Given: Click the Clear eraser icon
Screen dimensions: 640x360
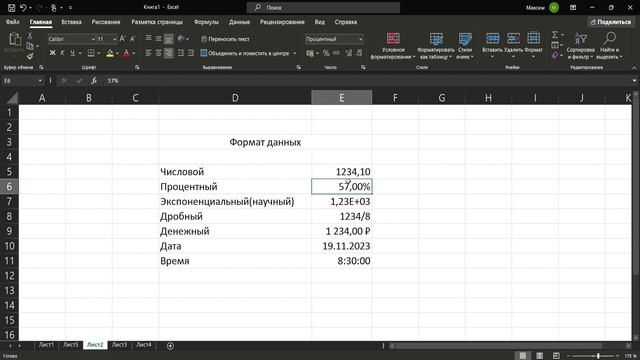Looking at the screenshot, I should click(x=555, y=56).
